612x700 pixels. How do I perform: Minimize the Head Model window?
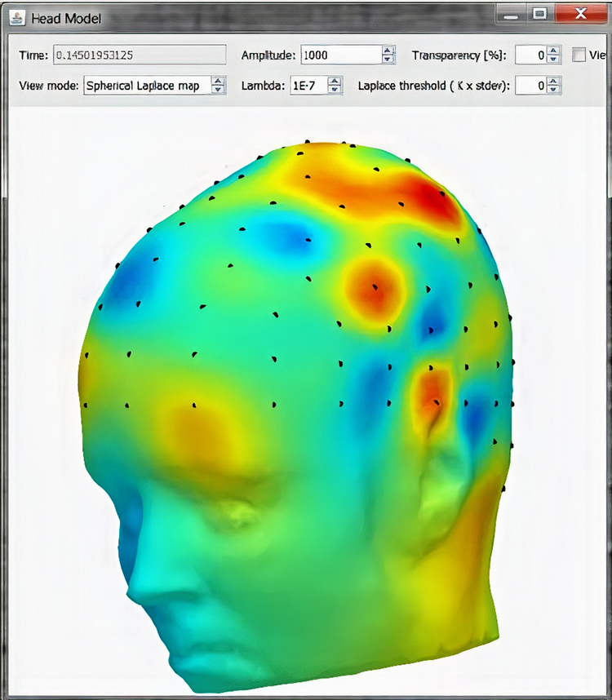point(512,14)
